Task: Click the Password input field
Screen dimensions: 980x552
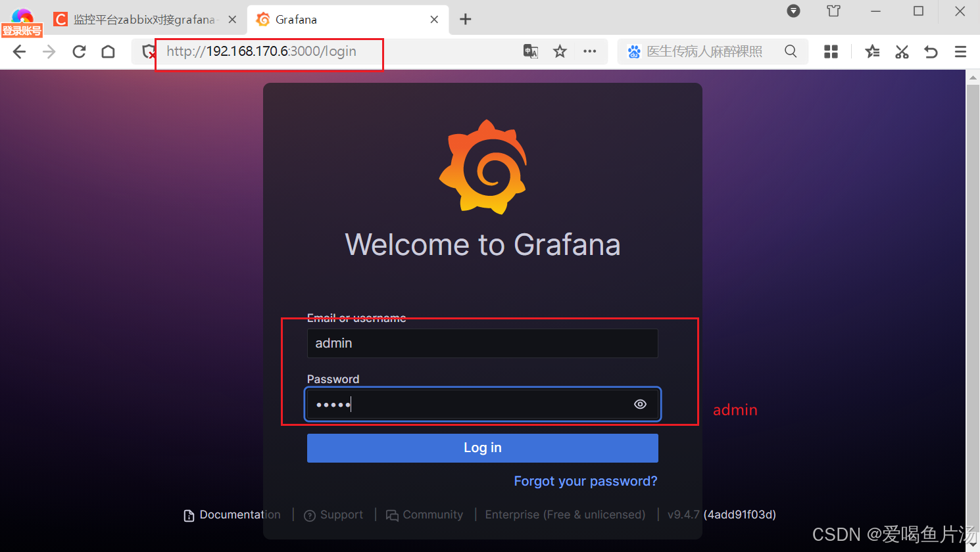Action: click(x=482, y=404)
